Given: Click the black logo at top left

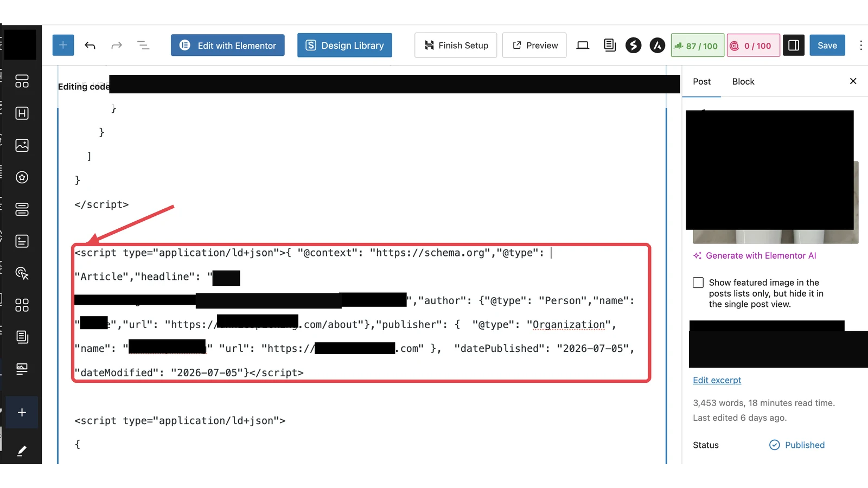Looking at the screenshot, I should [20, 44].
